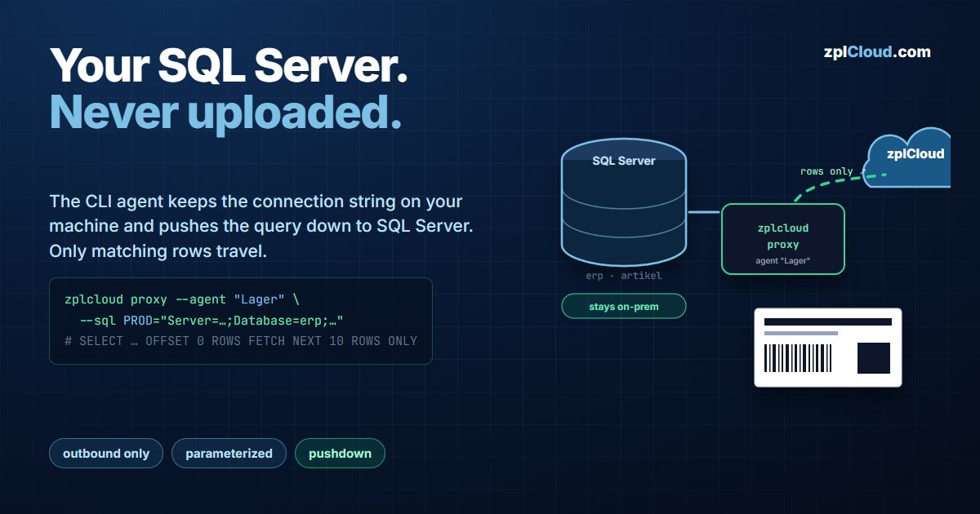The image size is (980, 514).
Task: Click the 'The CLI agent keeps the connection' line
Action: coord(256,201)
